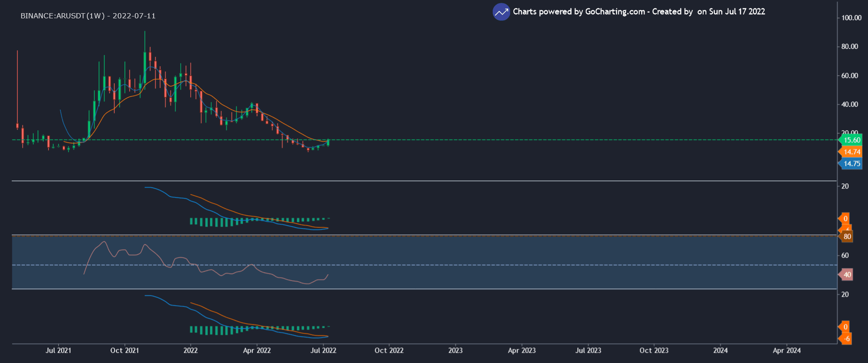Click Jul 2022 on the time axis
868x363 pixels.
323,350
